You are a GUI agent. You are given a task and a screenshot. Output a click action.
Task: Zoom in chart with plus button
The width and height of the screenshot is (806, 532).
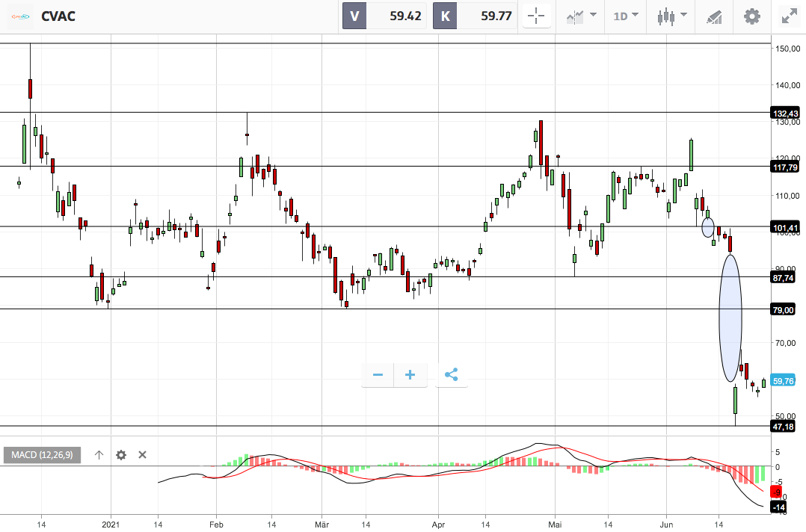tap(410, 375)
